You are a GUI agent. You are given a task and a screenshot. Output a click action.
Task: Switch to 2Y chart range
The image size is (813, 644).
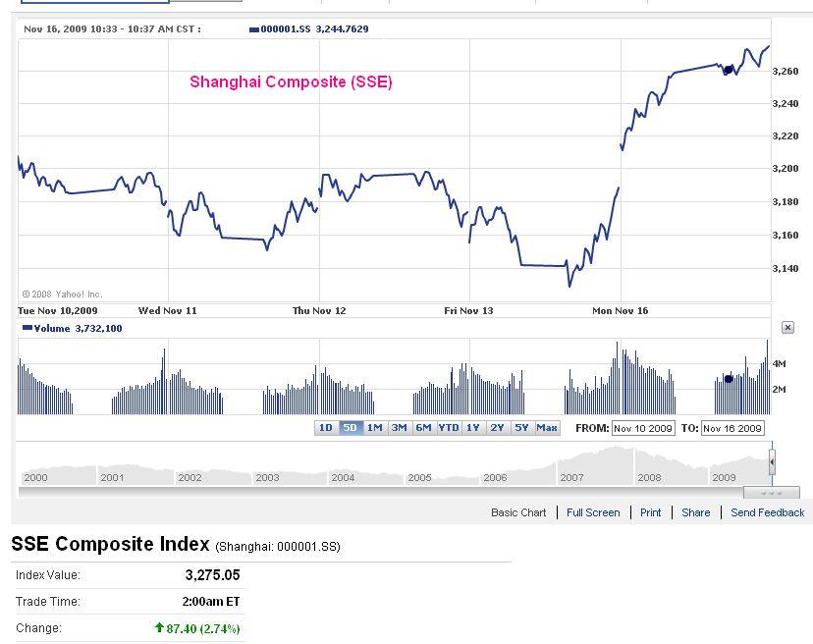coord(498,428)
